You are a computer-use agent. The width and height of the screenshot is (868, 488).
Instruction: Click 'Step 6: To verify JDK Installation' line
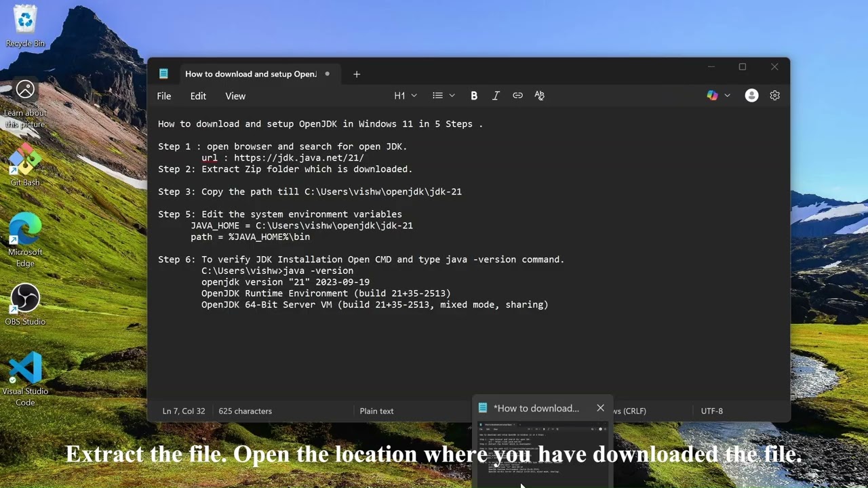(x=361, y=260)
